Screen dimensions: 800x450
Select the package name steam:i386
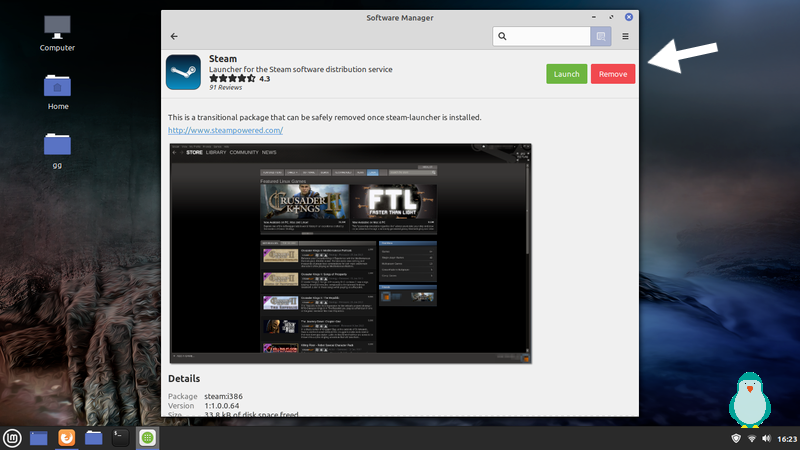click(223, 396)
